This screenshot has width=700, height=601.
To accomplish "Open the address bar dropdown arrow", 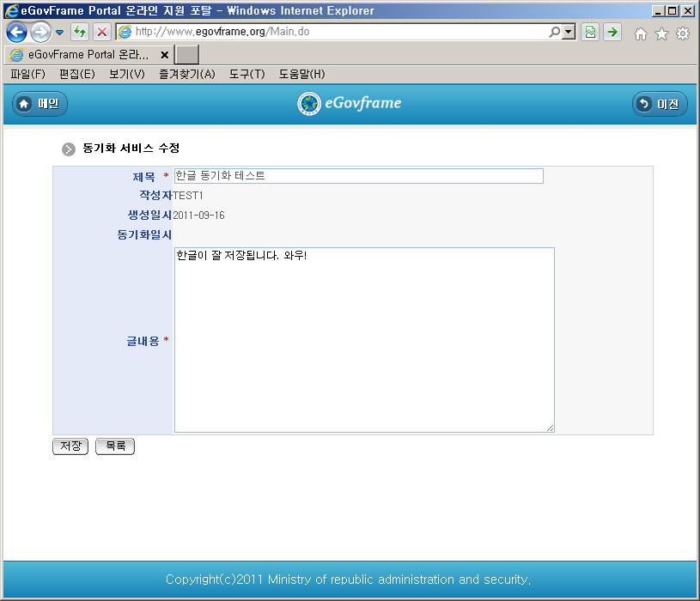I will point(569,32).
